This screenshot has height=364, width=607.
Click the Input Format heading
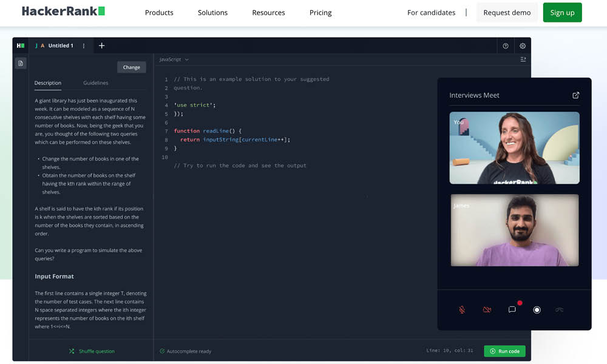click(54, 276)
